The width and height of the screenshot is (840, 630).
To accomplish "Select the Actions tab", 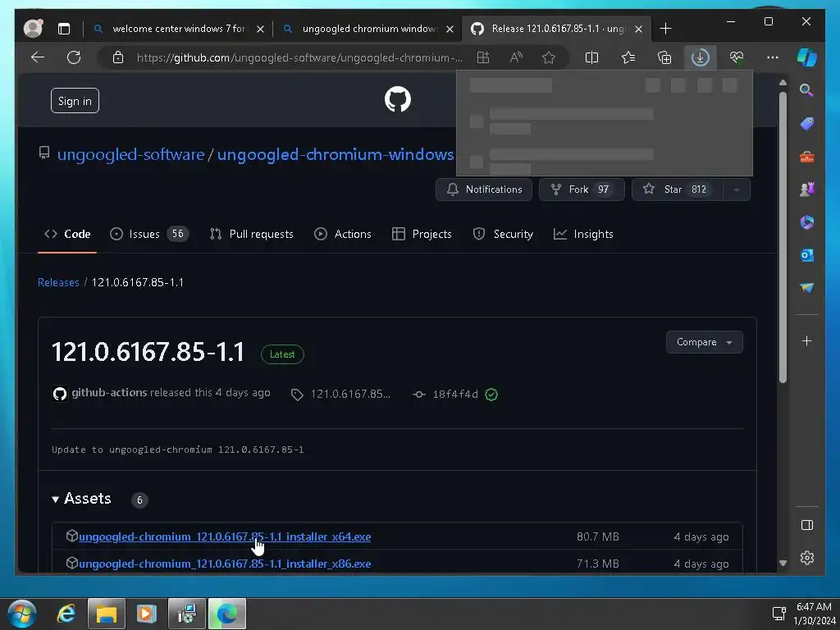I will click(343, 234).
